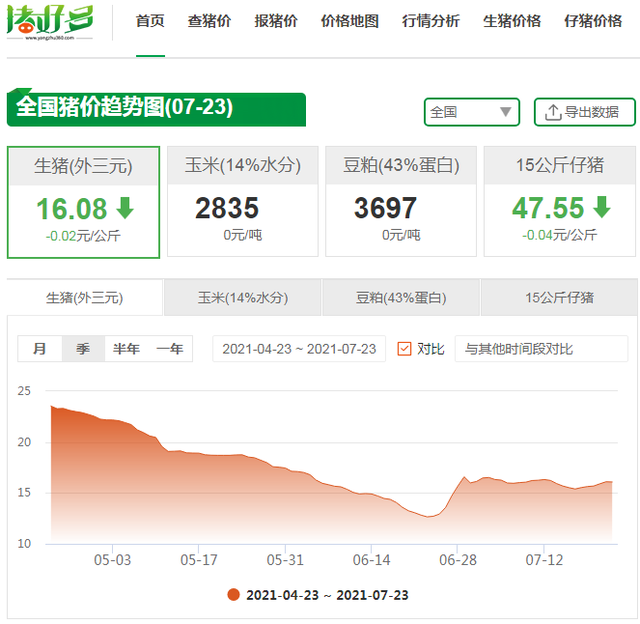Click the -0.02元/公斤 change text
Screen dimensions: 640x624
click(83, 236)
